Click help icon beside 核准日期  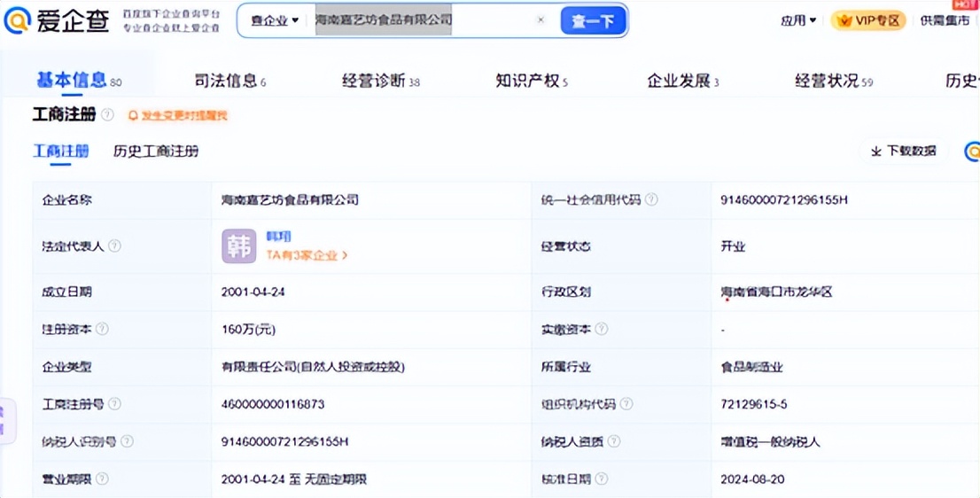pyautogui.click(x=602, y=479)
